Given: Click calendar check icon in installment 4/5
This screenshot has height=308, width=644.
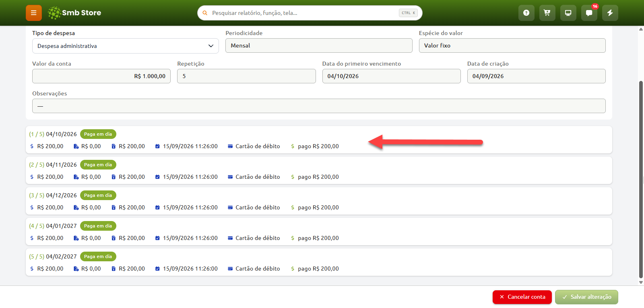Looking at the screenshot, I should [x=157, y=238].
